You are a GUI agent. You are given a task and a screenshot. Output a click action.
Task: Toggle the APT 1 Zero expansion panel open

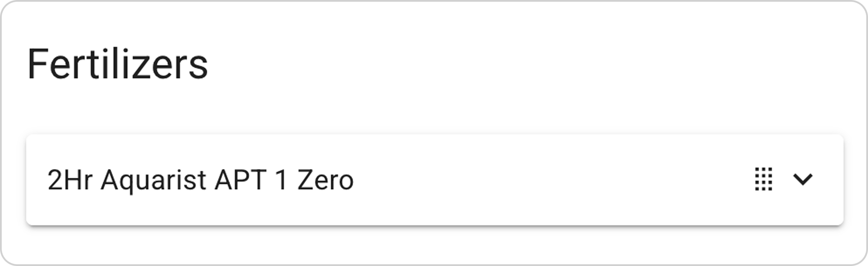(802, 179)
